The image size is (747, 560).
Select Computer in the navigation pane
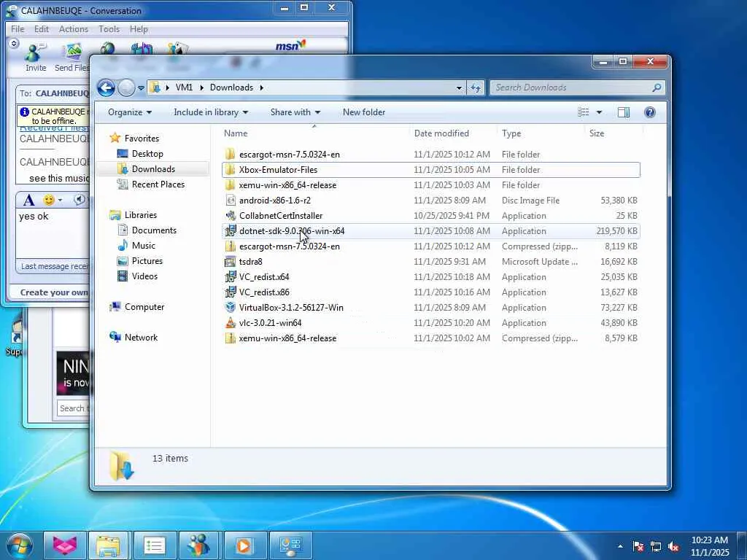[x=144, y=307]
